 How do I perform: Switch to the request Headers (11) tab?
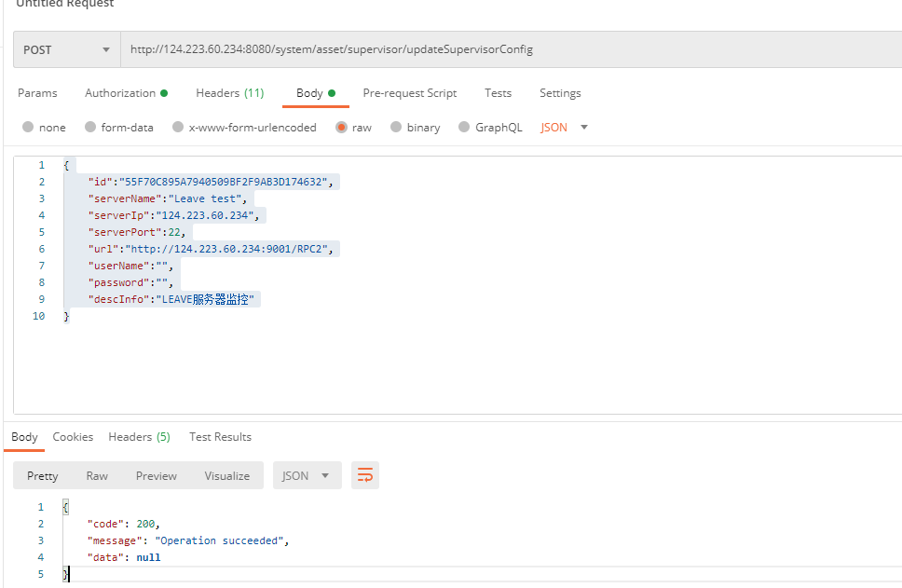(x=229, y=93)
